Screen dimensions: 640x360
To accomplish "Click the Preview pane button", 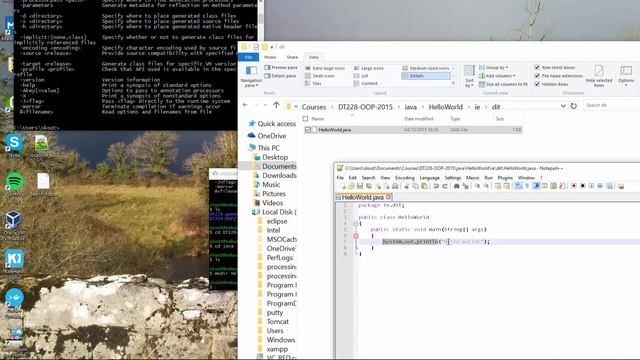I will coord(281,67).
